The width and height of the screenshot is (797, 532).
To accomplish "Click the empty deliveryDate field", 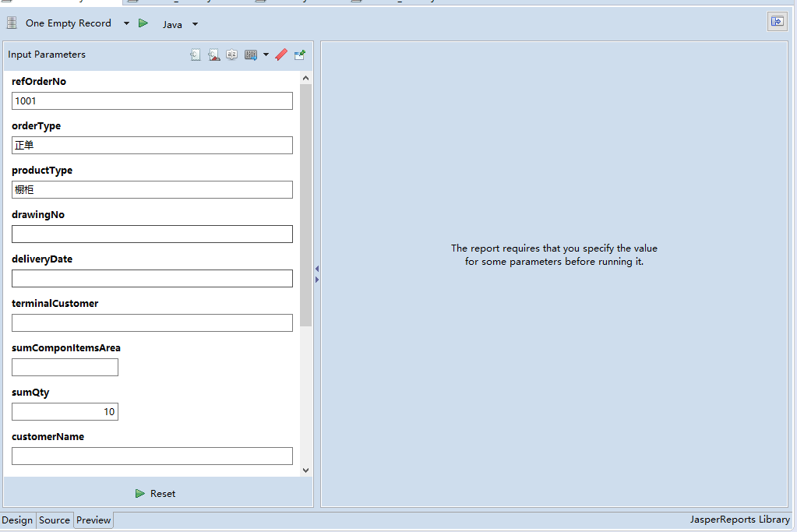I will pos(152,278).
